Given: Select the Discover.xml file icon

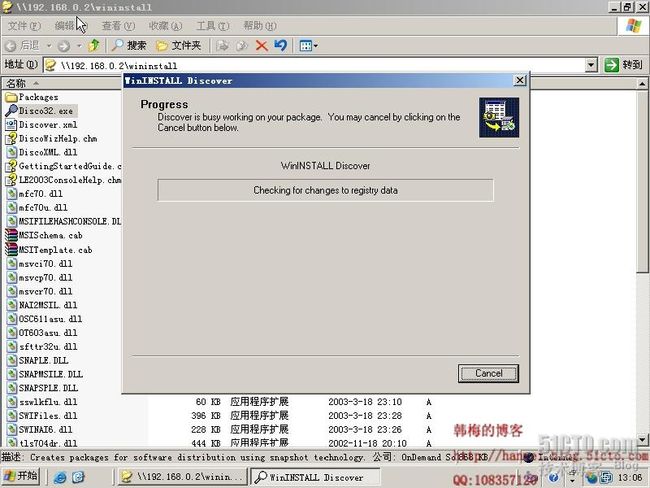Looking at the screenshot, I should click(12, 125).
